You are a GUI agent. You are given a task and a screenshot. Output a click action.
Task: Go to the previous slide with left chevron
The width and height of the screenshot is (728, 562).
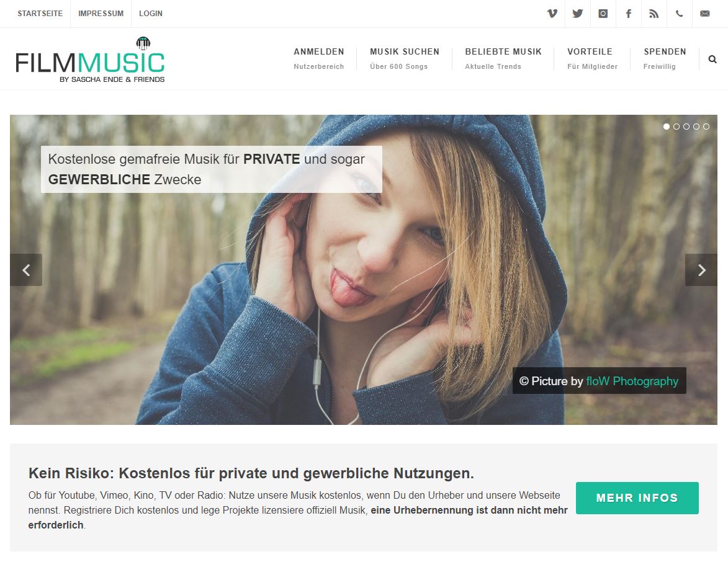tap(26, 270)
